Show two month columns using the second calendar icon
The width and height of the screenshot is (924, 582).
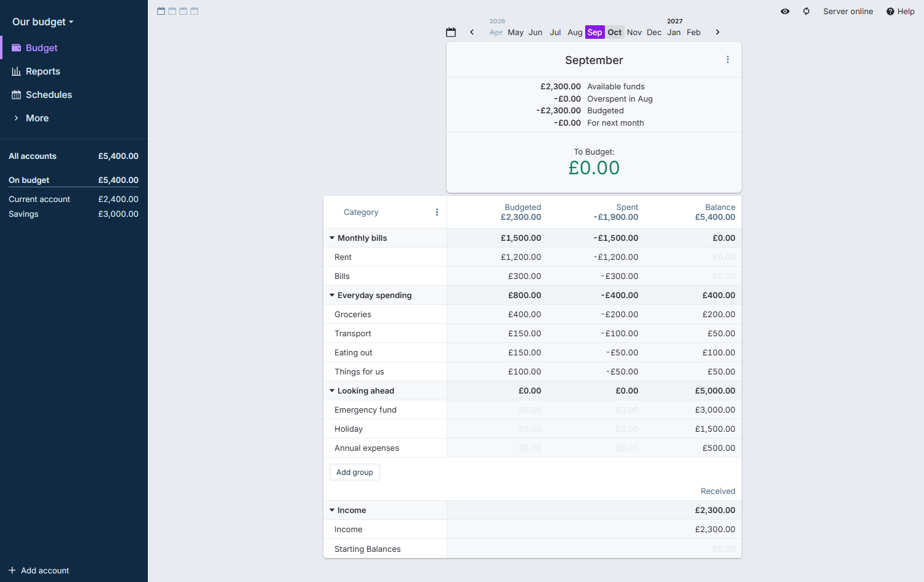172,11
